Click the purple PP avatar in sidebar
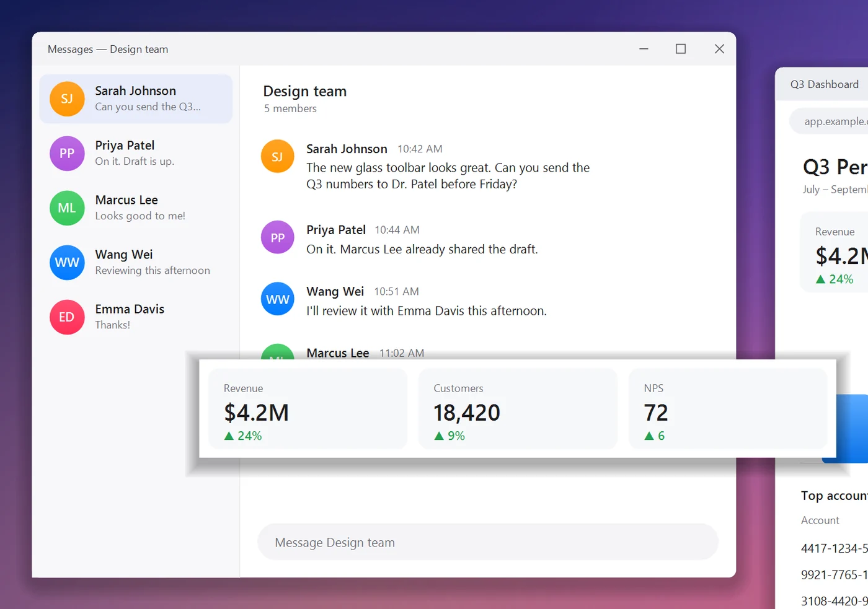The image size is (868, 609). pos(67,153)
